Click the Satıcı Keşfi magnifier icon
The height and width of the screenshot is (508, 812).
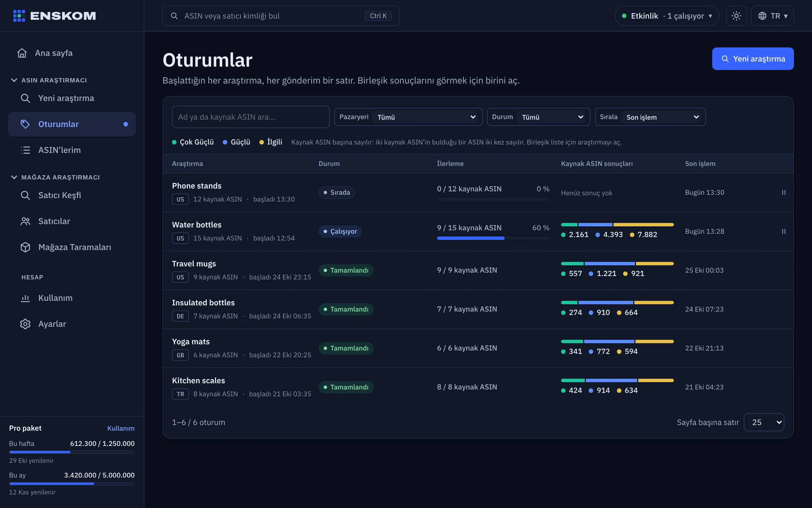pyautogui.click(x=25, y=195)
